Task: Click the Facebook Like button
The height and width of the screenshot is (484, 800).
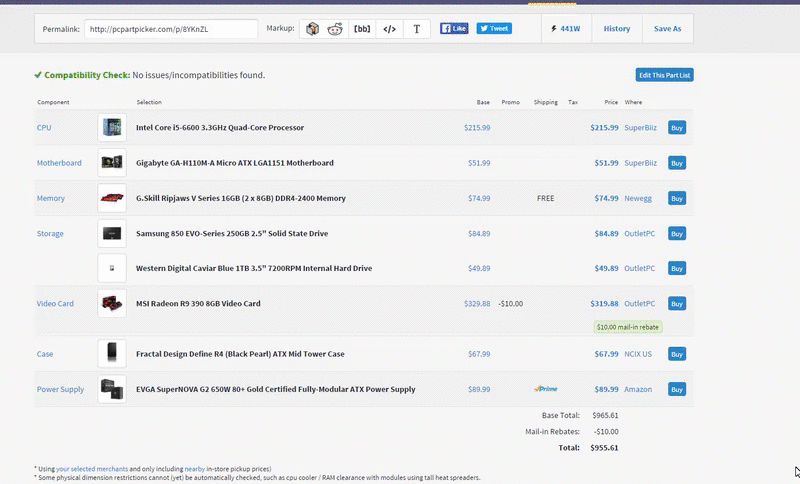Action: pos(454,29)
